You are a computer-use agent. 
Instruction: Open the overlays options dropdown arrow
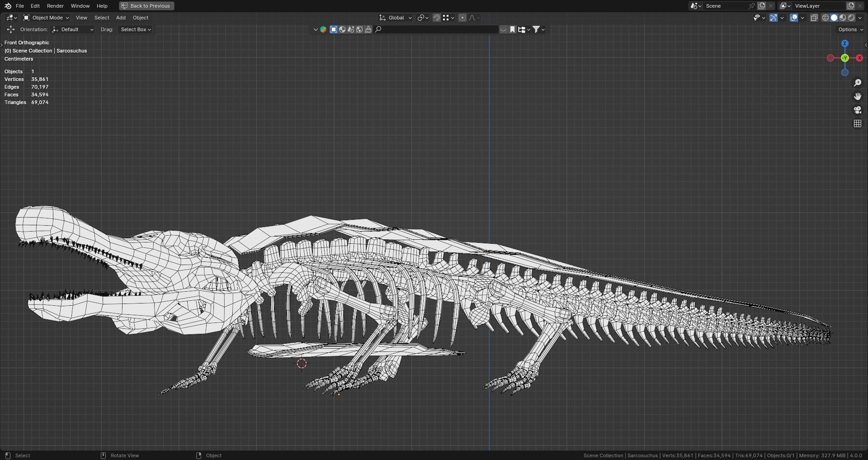coord(802,18)
